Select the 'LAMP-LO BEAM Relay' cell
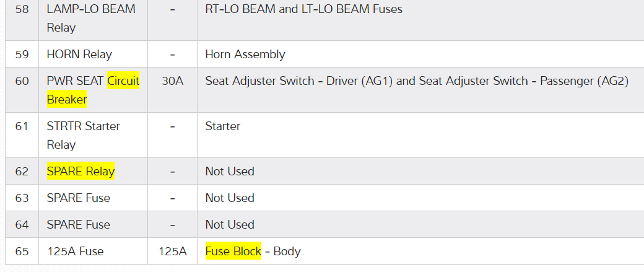This screenshot has height=272, width=644. (x=91, y=19)
